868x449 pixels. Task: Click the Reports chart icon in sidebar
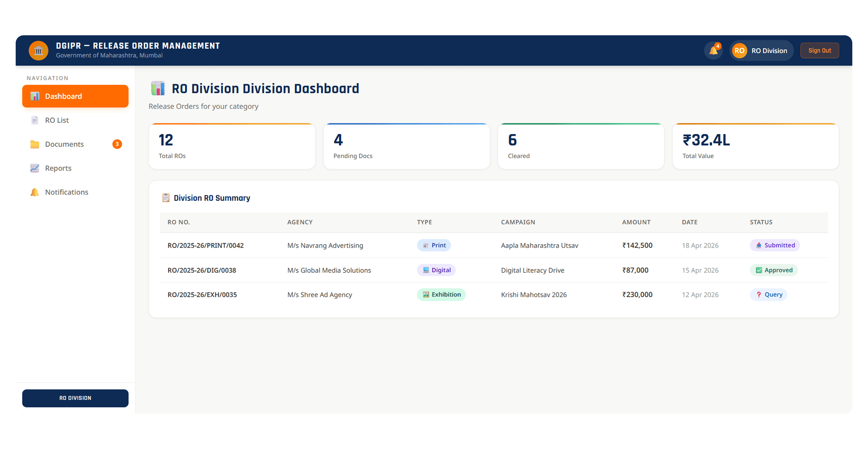point(35,168)
